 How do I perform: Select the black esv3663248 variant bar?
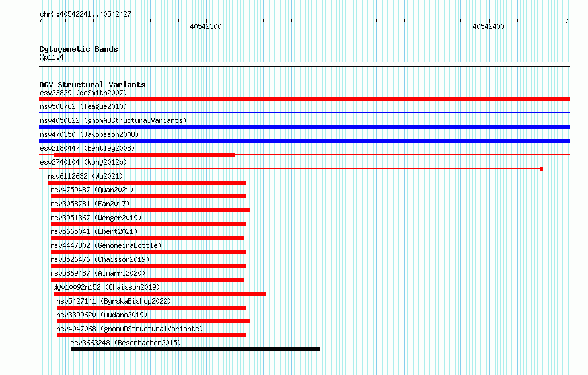[x=196, y=349]
